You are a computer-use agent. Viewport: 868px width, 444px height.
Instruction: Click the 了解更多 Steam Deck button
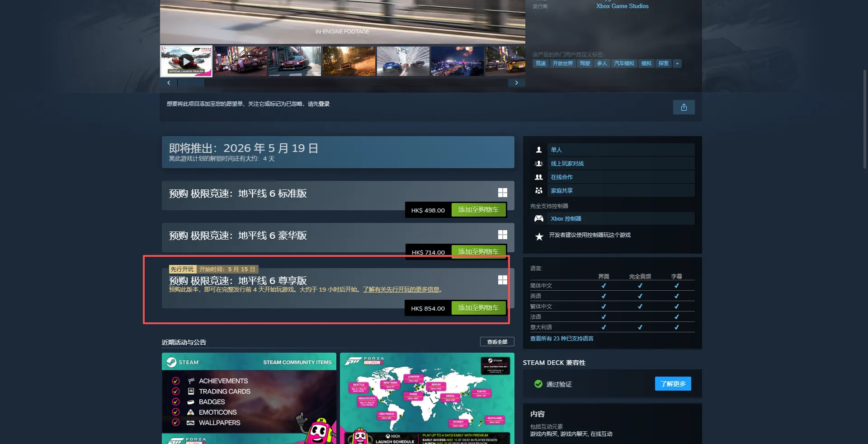[x=673, y=384]
